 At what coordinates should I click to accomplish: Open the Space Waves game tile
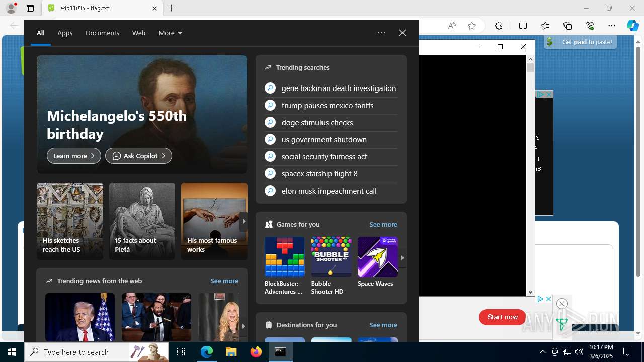378,262
